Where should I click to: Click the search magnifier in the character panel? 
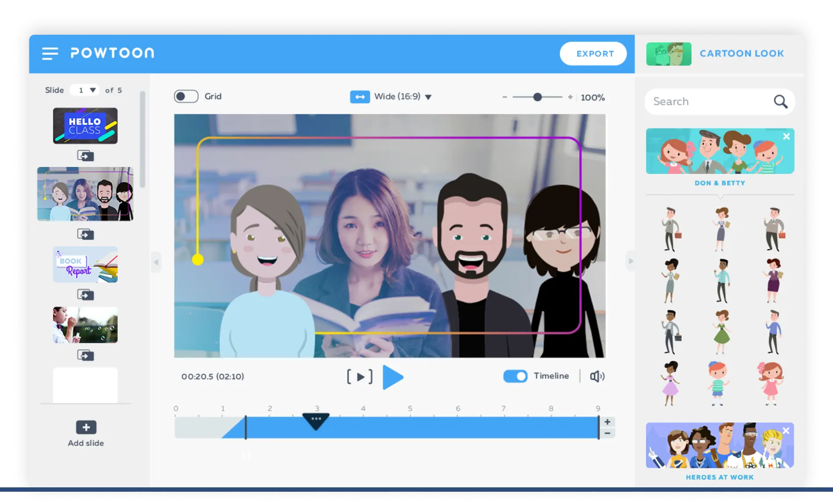pyautogui.click(x=781, y=101)
